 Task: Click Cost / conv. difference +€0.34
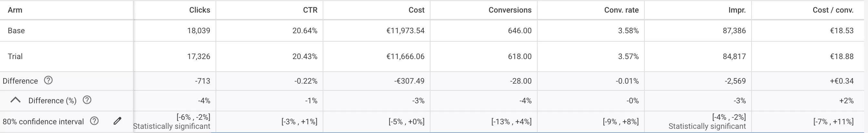[x=842, y=81]
